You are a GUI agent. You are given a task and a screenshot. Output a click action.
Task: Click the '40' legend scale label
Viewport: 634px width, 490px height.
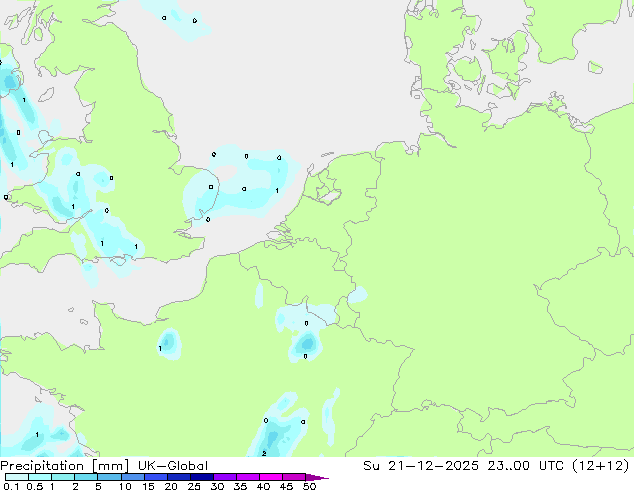click(263, 486)
